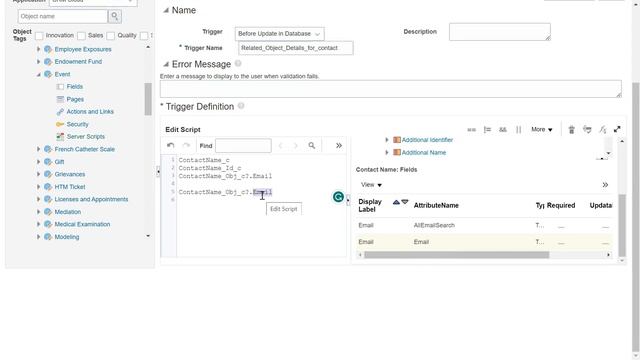This screenshot has height=360, width=640.
Task: Open the Medical Examination object
Action: pos(82,224)
